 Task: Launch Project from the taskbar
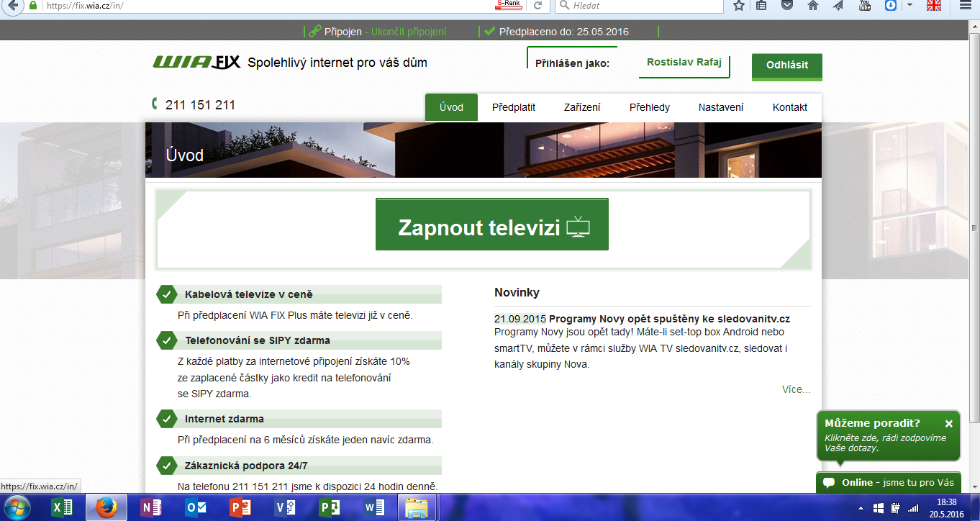point(329,508)
